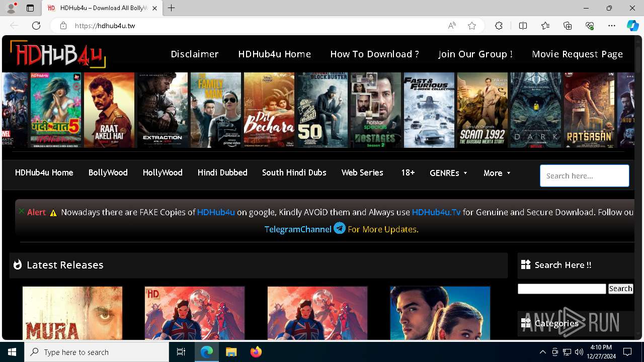Open a new browser tab
Image resolution: width=644 pixels, height=362 pixels.
coord(172,8)
